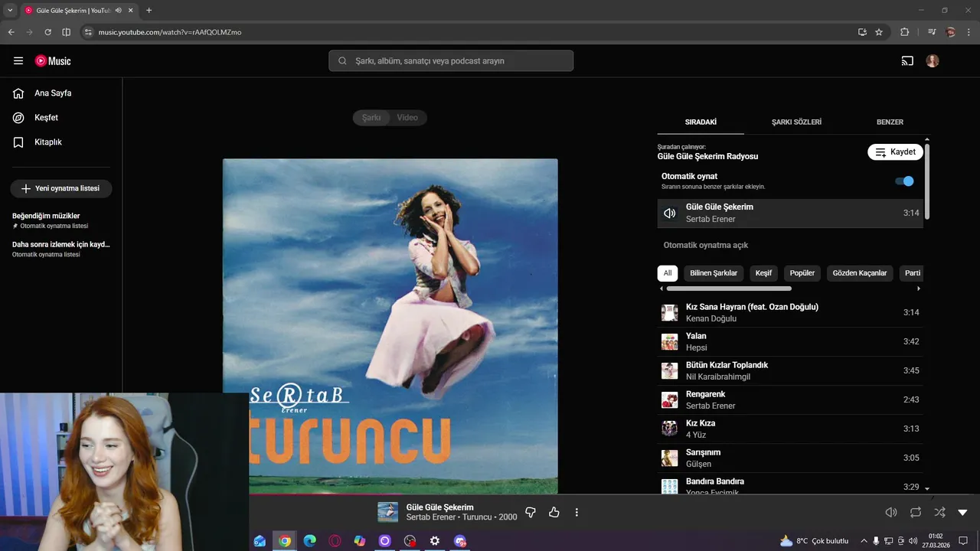980x551 pixels.
Task: Collapse the player page with down arrow
Action: tap(963, 512)
